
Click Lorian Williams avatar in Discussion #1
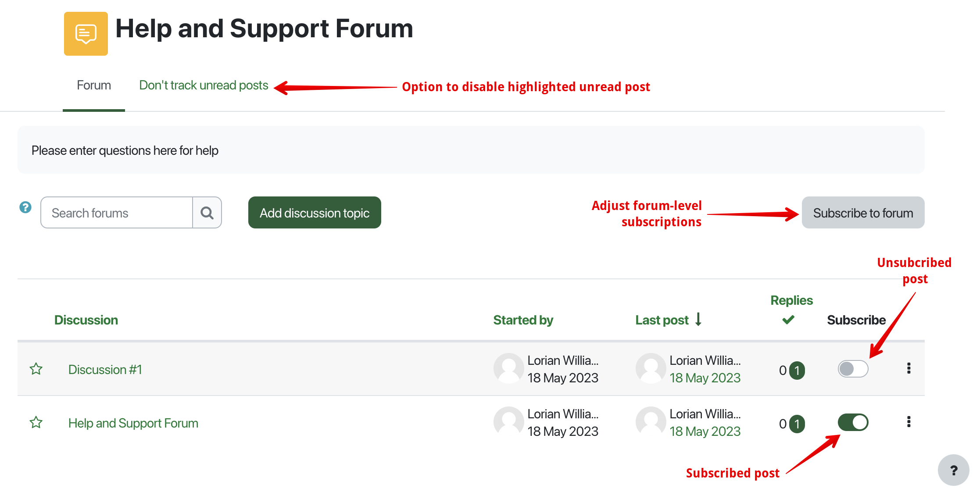[508, 368]
